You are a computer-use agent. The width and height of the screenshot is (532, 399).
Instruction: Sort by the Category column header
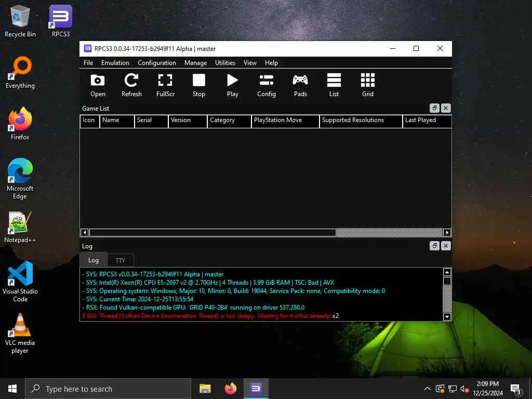[x=229, y=121]
